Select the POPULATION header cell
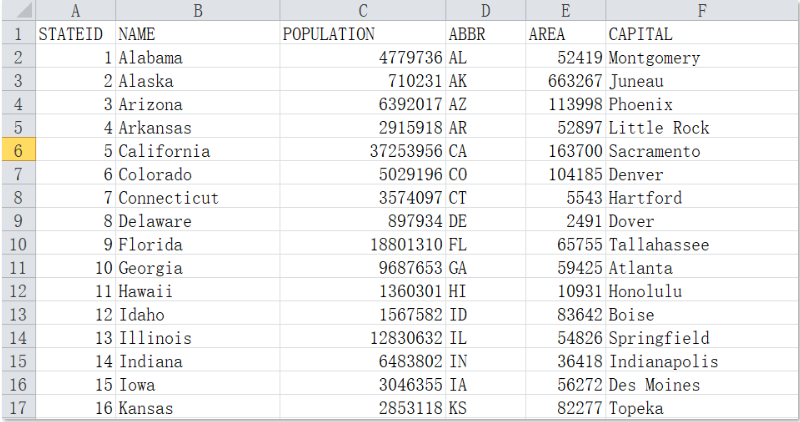Viewport: 800px width, 422px height. tap(363, 34)
